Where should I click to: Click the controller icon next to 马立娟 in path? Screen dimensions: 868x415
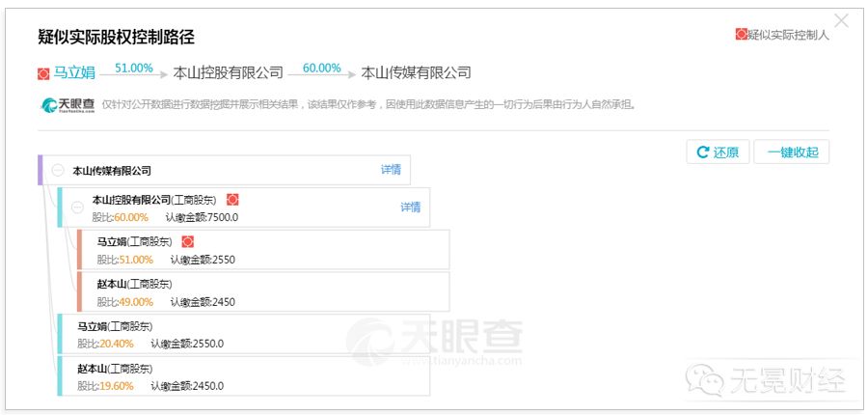[43, 73]
